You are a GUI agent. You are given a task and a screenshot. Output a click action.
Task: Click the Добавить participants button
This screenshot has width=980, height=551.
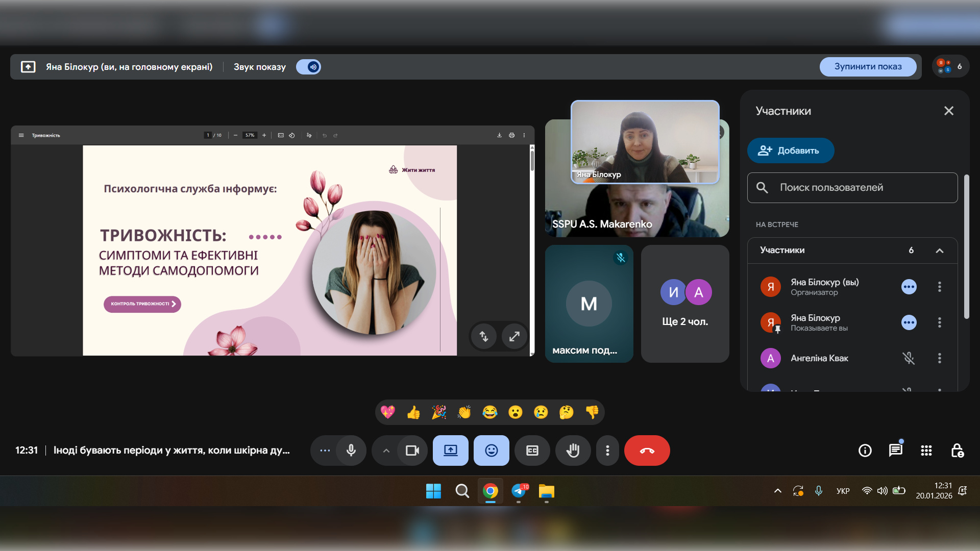790,151
